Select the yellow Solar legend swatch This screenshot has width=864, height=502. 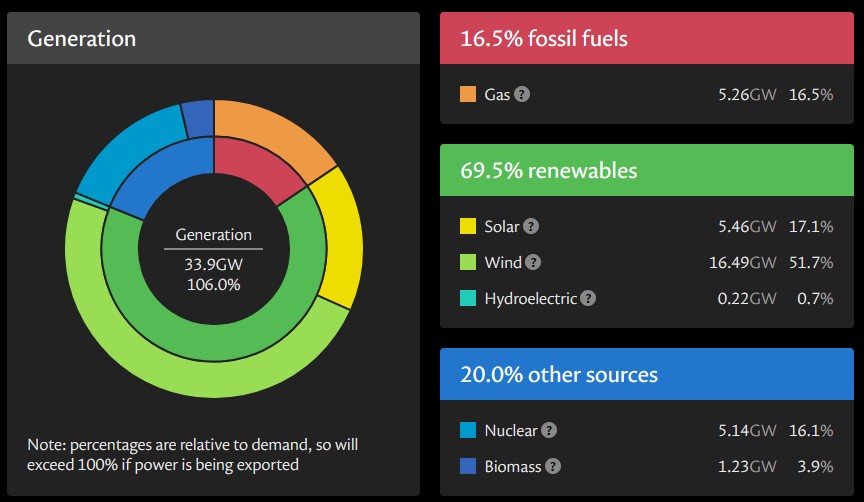pyautogui.click(x=468, y=226)
